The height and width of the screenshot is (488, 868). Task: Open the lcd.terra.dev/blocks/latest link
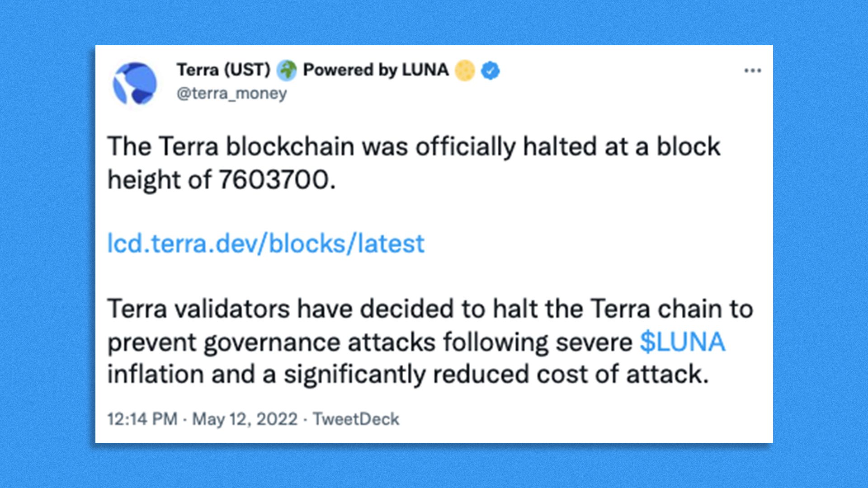(266, 244)
